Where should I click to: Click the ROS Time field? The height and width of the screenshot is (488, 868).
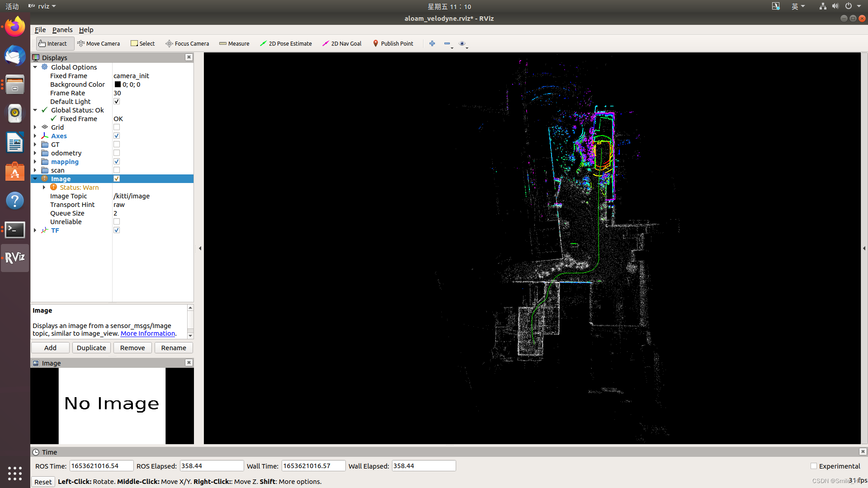(101, 466)
